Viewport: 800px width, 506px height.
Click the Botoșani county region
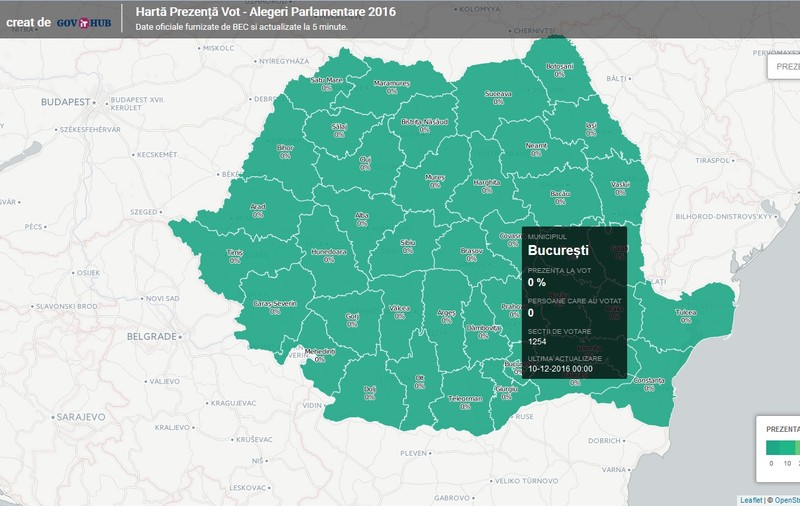[560, 70]
